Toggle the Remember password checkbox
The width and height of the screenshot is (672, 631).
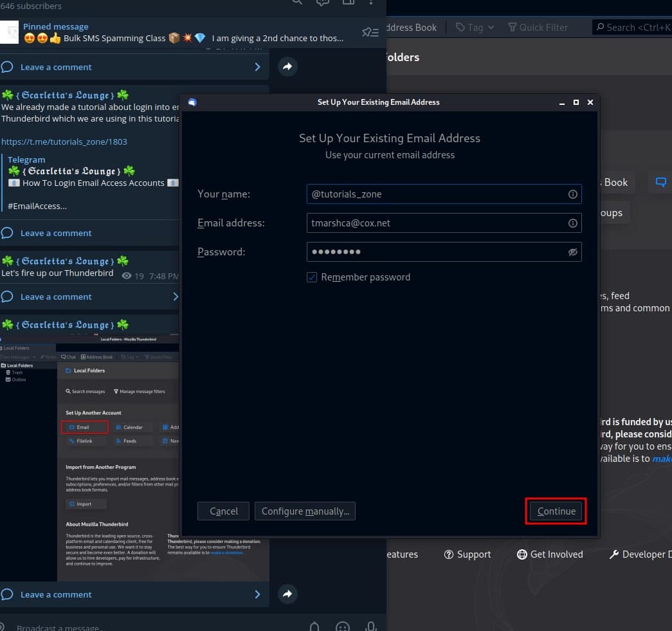(x=312, y=277)
